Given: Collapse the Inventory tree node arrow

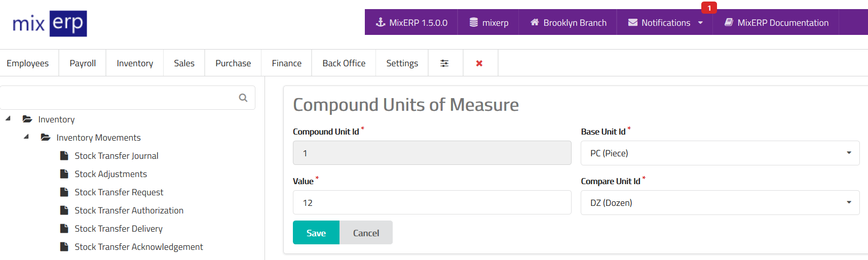Looking at the screenshot, I should 8,118.
